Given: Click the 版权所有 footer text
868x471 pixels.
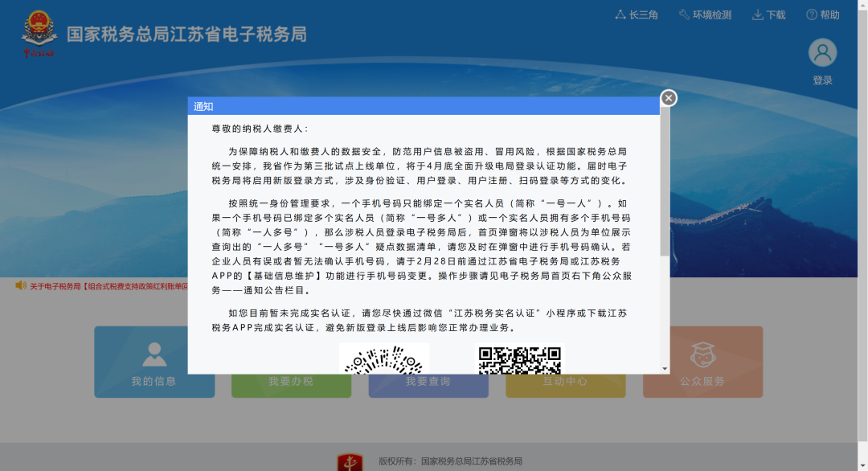Looking at the screenshot, I should [x=450, y=461].
